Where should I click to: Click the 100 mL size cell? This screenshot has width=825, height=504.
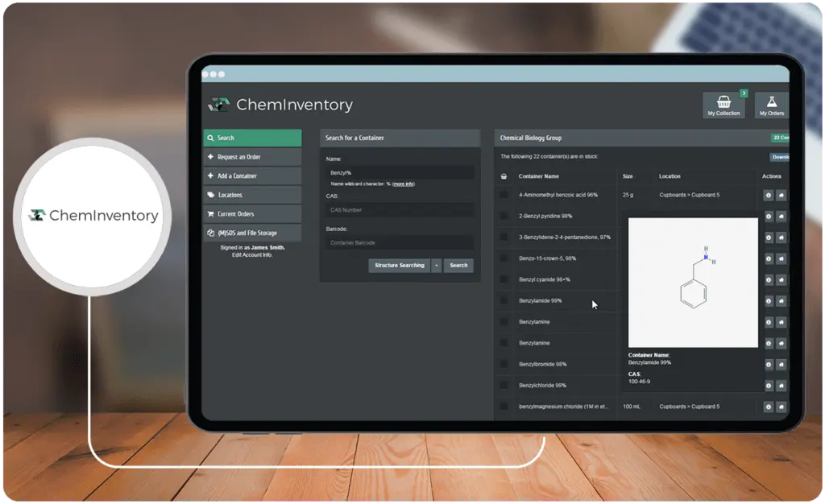coord(632,407)
